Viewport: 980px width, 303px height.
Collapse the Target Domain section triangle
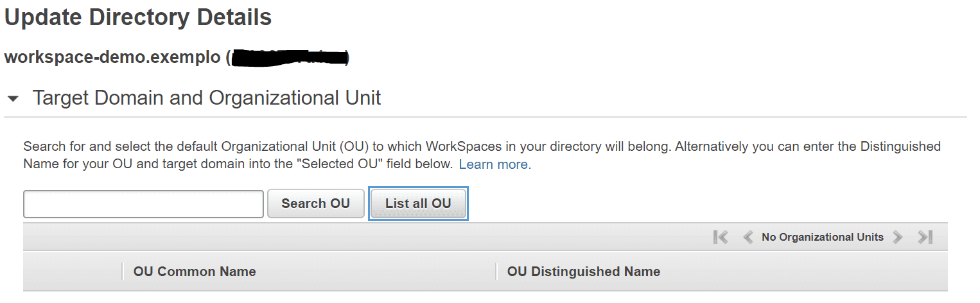tap(12, 99)
